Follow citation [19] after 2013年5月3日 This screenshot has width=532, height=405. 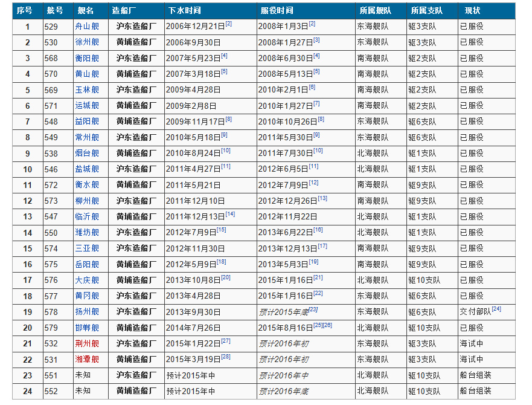[x=313, y=261]
